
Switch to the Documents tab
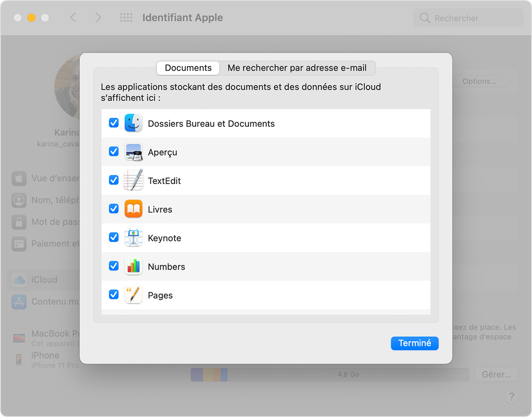point(188,68)
